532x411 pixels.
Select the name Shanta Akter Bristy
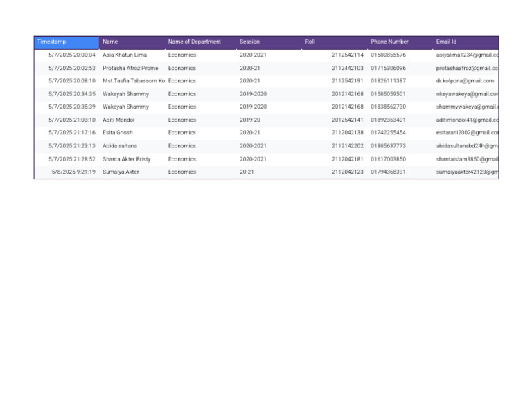pos(126,159)
